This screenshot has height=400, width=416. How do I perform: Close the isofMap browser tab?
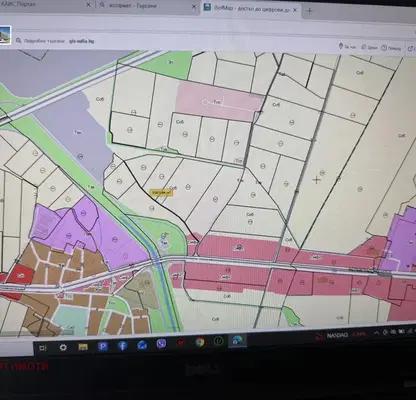[295, 10]
